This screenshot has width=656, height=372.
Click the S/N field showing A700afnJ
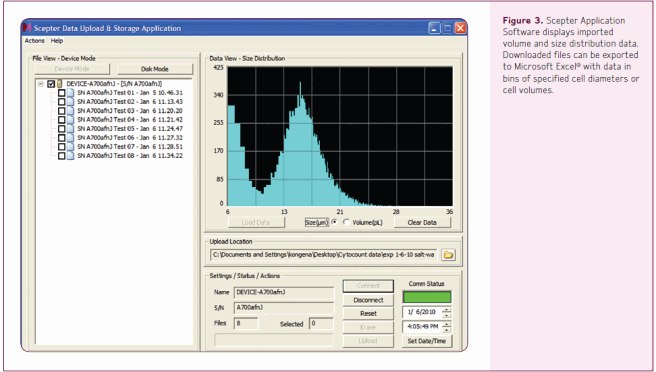[x=284, y=308]
